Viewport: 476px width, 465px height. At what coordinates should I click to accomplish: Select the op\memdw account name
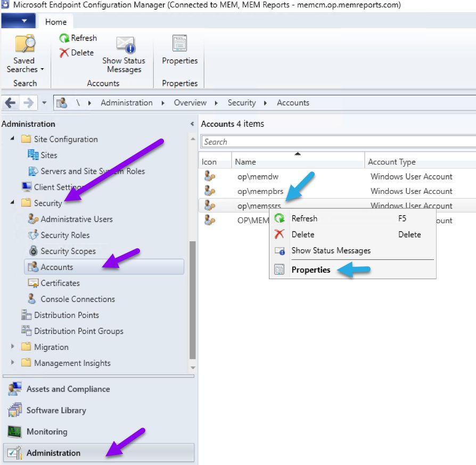tap(258, 176)
